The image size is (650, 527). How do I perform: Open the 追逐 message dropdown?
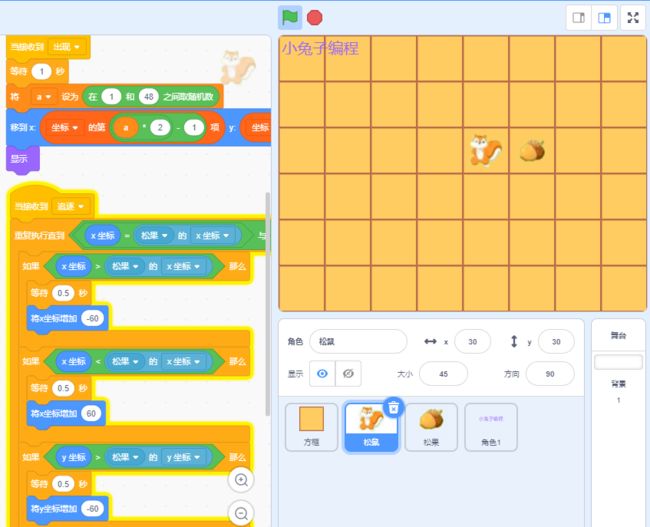(70, 206)
